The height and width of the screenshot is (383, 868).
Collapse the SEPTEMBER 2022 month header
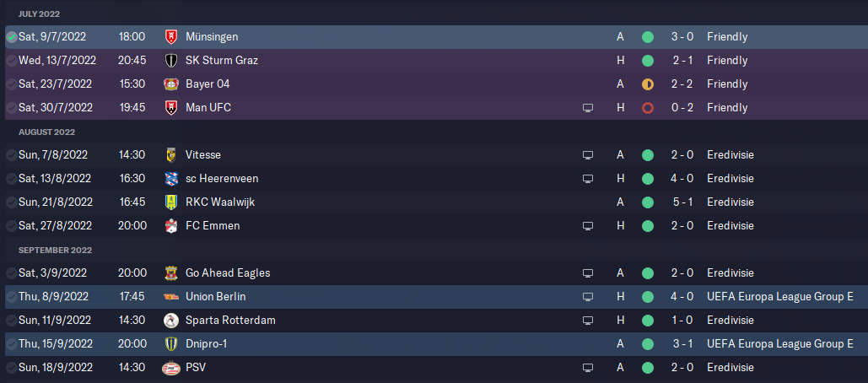point(55,251)
